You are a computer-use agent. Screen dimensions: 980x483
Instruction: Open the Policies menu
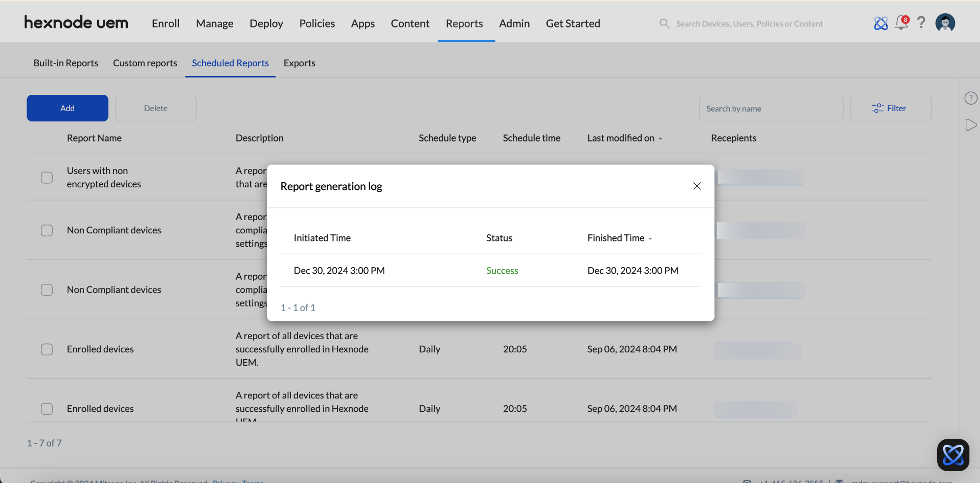click(317, 24)
